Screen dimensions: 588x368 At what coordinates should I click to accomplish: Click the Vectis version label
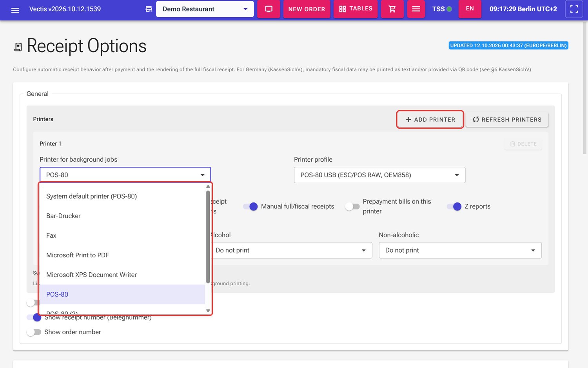[x=65, y=9]
